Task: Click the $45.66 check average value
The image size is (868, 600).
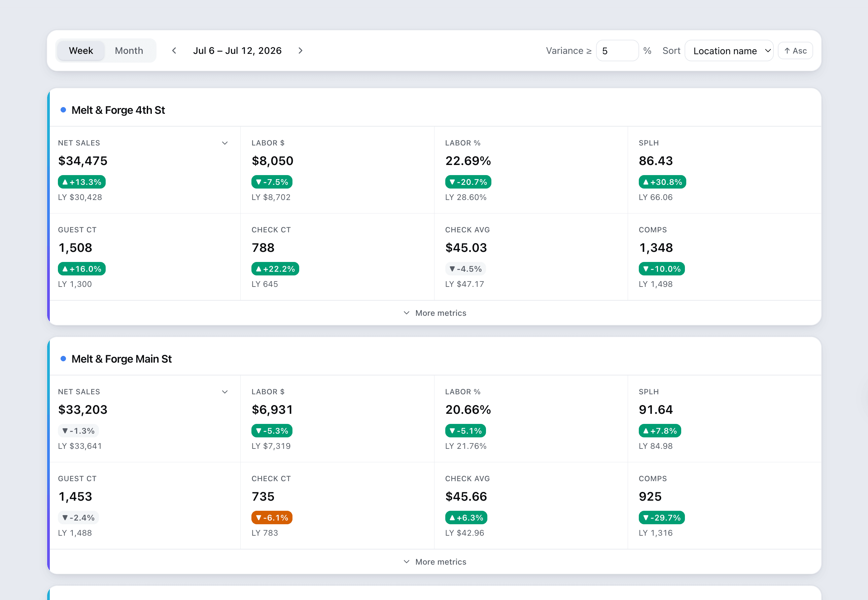Action: (x=466, y=497)
